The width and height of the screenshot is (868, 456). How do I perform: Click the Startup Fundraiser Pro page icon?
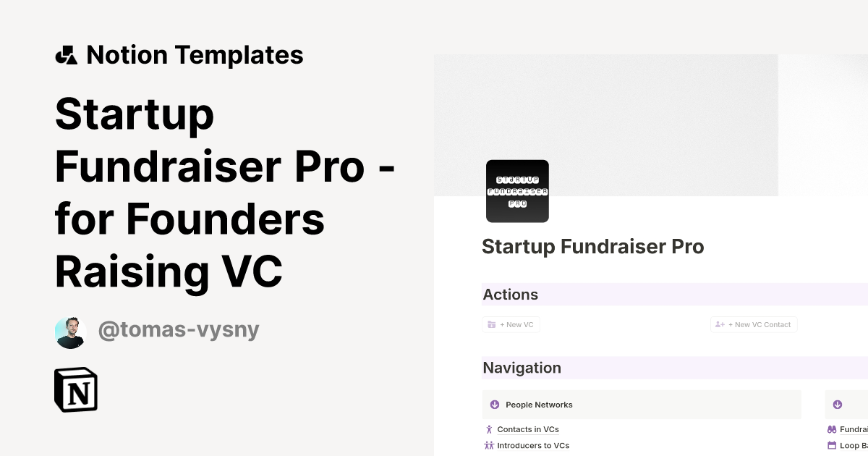[517, 191]
